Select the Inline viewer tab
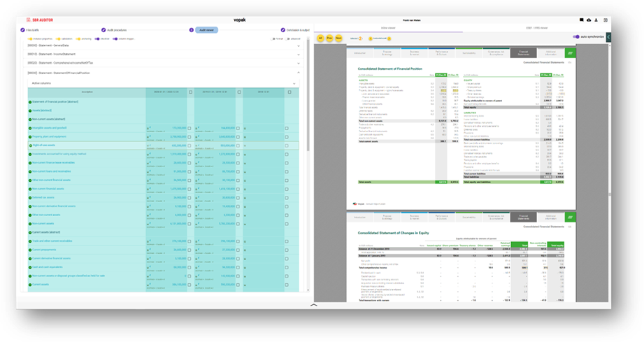Viewport: 644px width, 342px height. 387,28
